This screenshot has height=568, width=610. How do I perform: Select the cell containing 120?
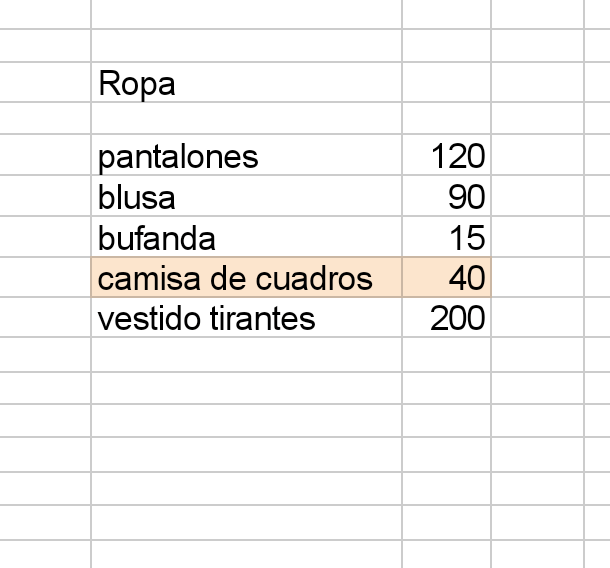point(446,157)
